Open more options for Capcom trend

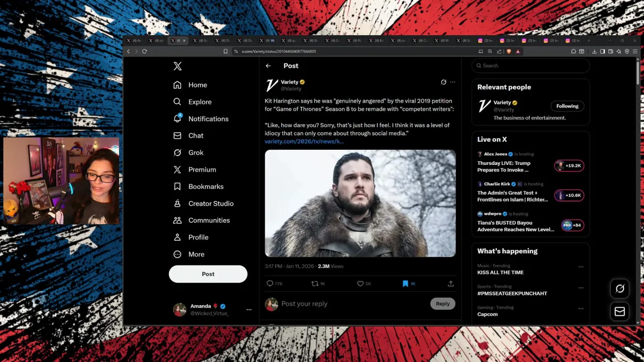coord(581,308)
